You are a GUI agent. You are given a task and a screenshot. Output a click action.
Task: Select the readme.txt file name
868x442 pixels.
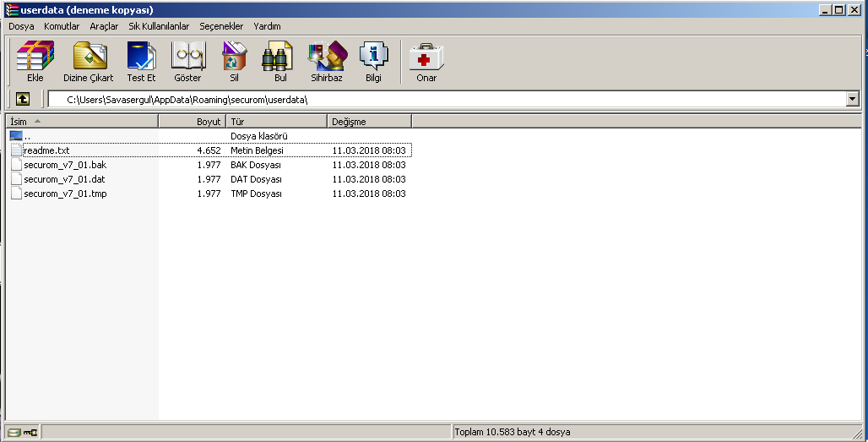point(46,150)
